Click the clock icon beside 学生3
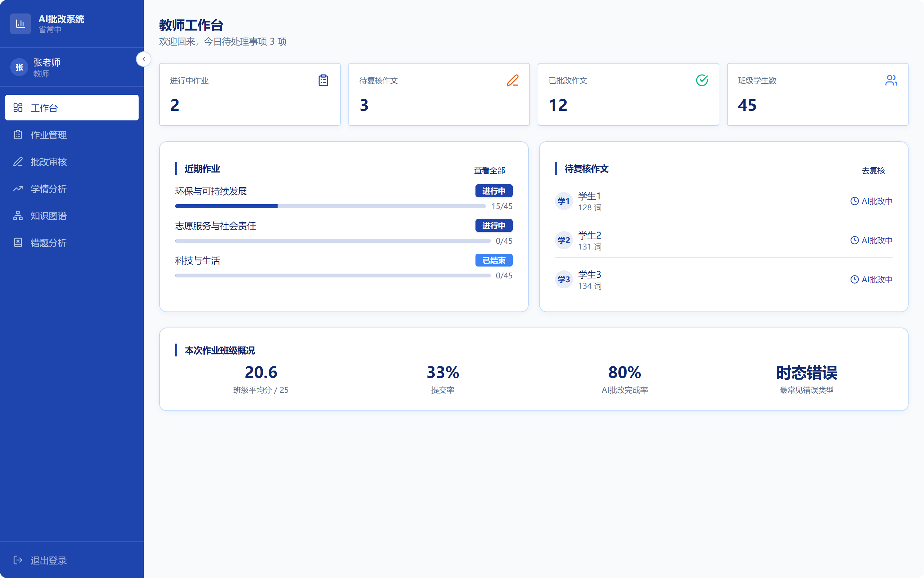 854,279
